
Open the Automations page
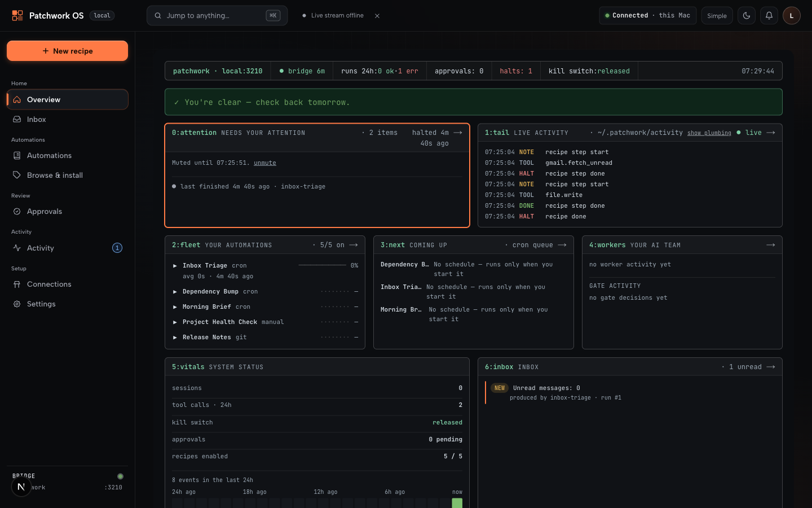(67, 155)
